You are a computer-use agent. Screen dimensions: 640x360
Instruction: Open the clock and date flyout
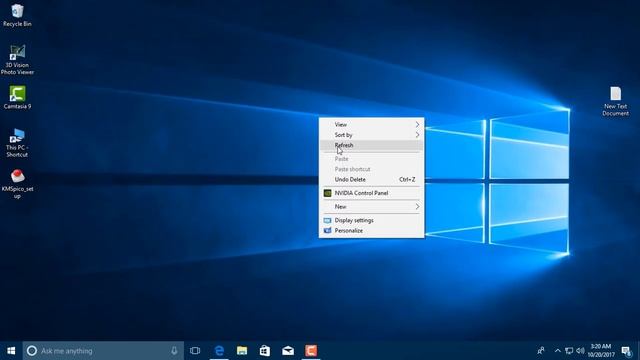601,351
